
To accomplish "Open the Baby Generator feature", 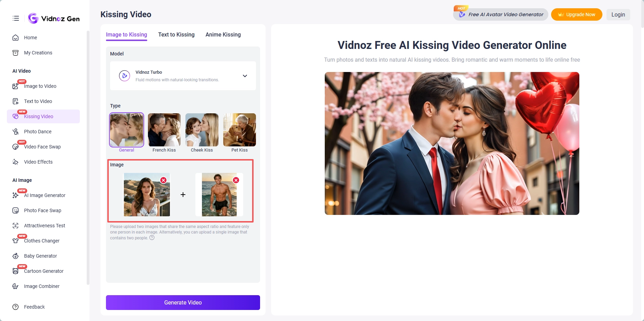I will [40, 256].
